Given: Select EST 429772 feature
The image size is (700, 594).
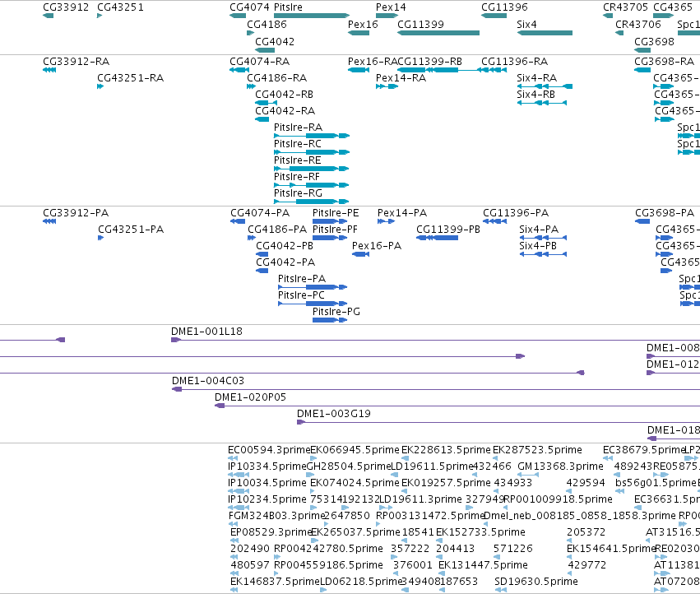Looking at the screenshot, I should click(x=571, y=573).
